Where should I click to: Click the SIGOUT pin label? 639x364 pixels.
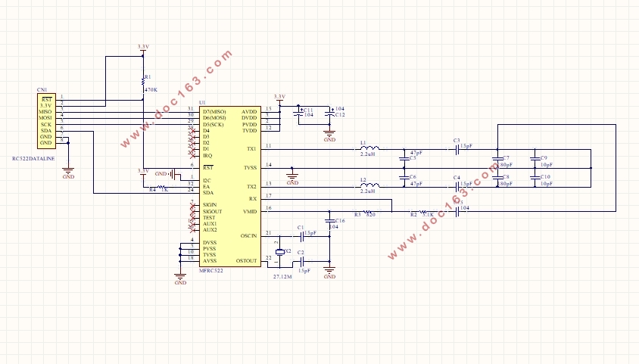[212, 212]
